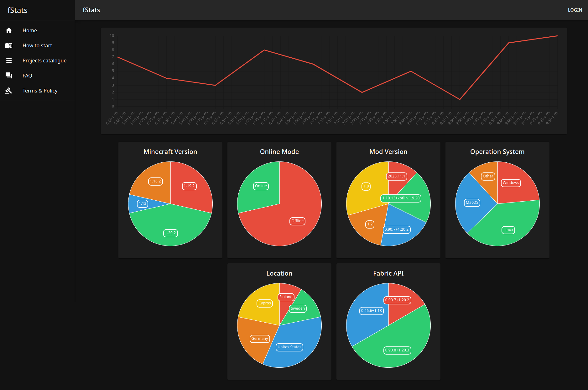This screenshot has height=390, width=588.
Task: Click the 0.90.8+1.20.3 Fabric API slice
Action: point(397,350)
